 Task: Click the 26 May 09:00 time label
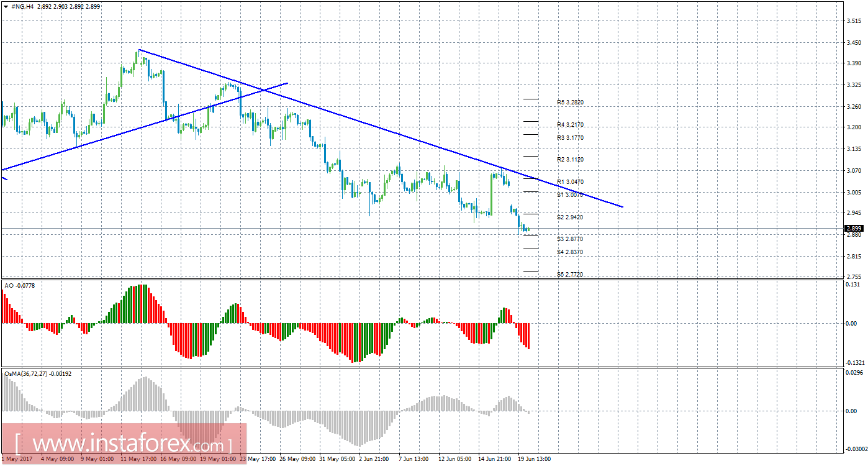tap(298, 459)
